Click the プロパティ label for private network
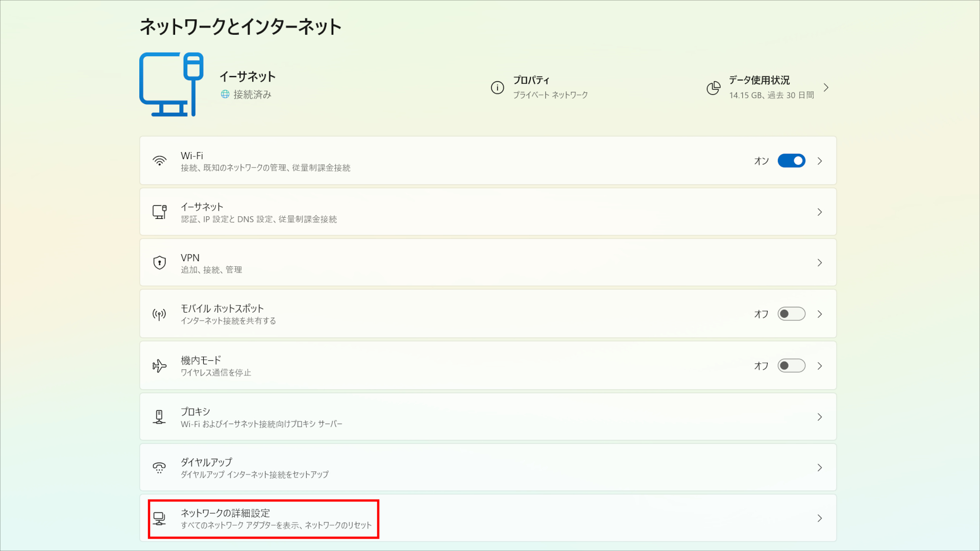Viewport: 980px width, 551px height. click(x=532, y=80)
